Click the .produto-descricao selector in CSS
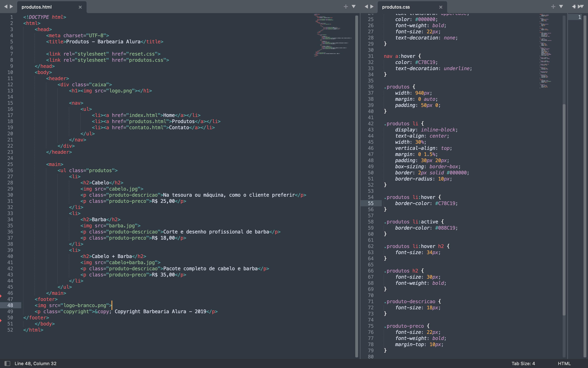588x368 pixels. click(409, 301)
